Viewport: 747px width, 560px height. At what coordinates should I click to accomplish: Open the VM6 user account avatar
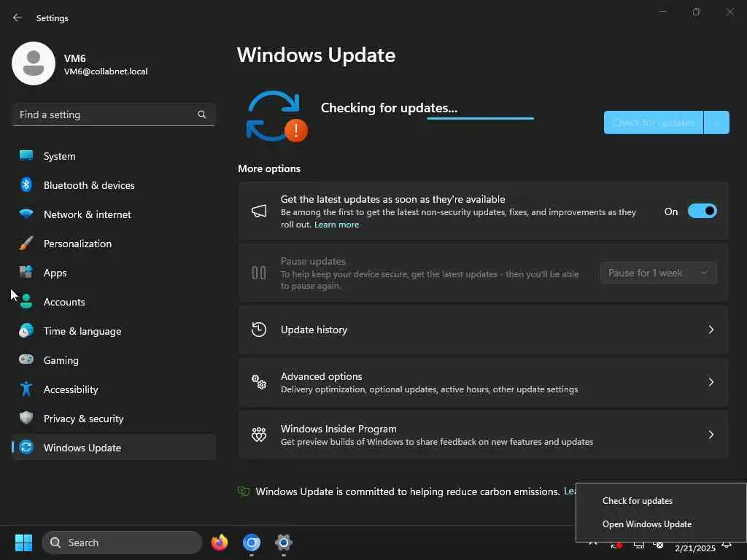pos(34,63)
